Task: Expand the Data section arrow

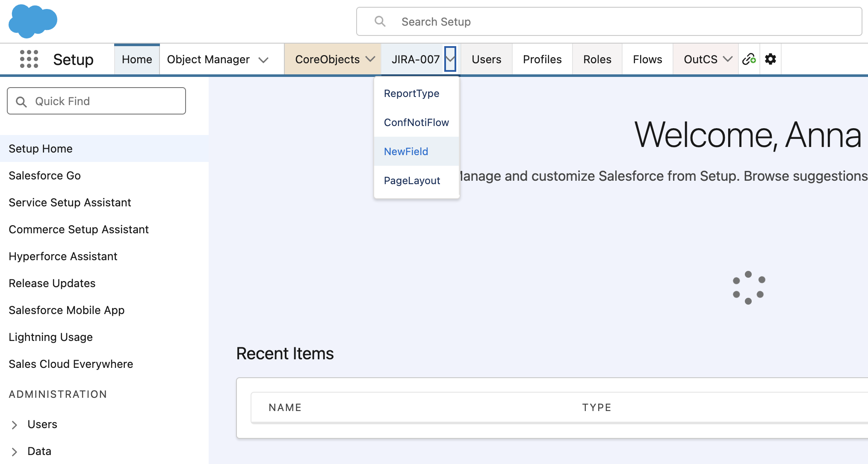Action: [14, 452]
